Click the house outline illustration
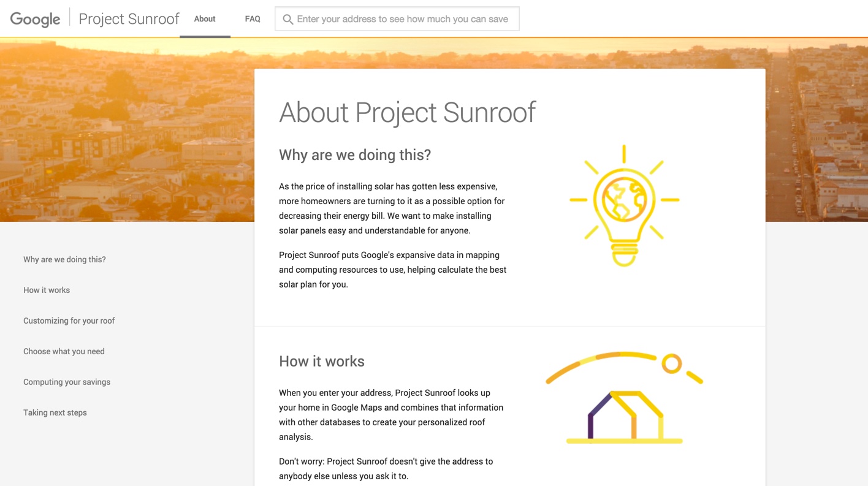Screen dimensions: 868x486 [624, 416]
